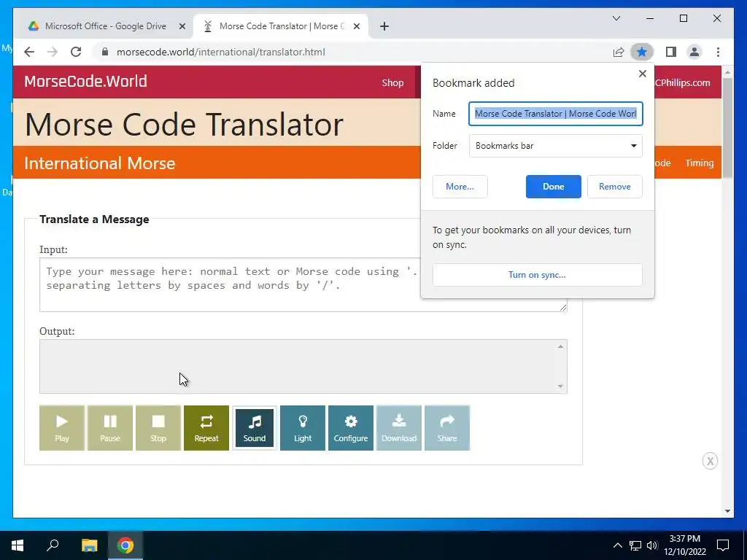Open the Chrome side panel icon

click(671, 52)
